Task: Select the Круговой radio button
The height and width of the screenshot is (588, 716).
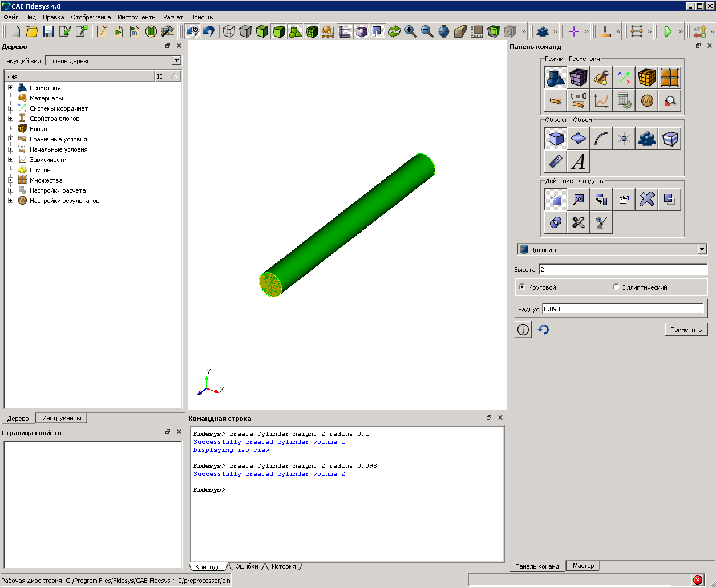Action: [522, 287]
